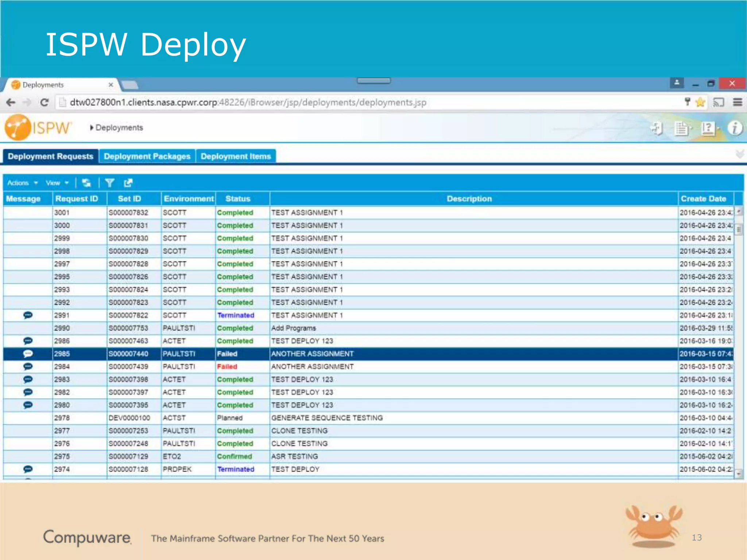The height and width of the screenshot is (560, 747).
Task: Select 'ASR TESTING' description cell
Action: (474, 456)
